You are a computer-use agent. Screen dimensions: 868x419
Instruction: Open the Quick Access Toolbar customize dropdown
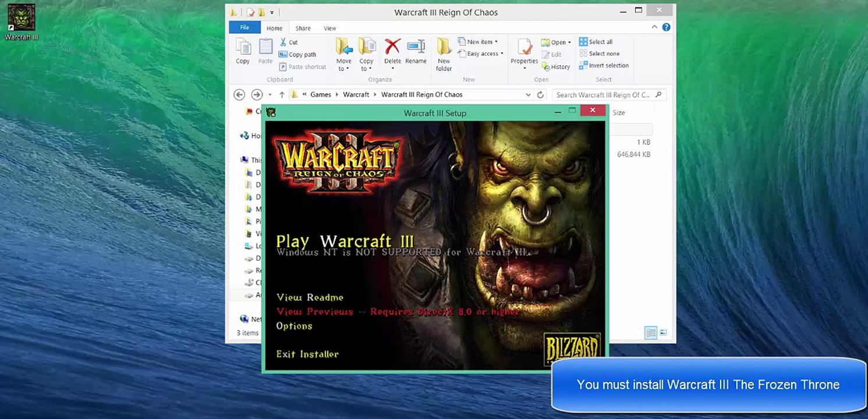[x=272, y=12]
